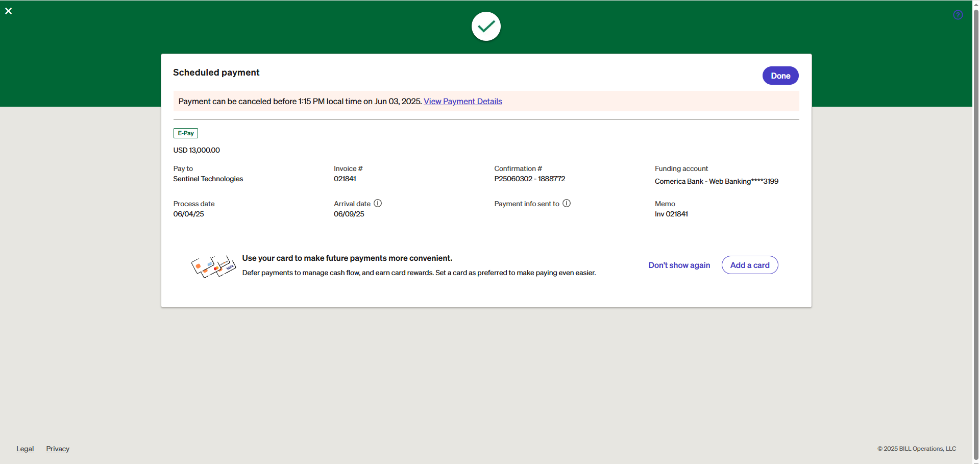Click the credit cards illustration
This screenshot has width=980, height=464.
tap(213, 266)
